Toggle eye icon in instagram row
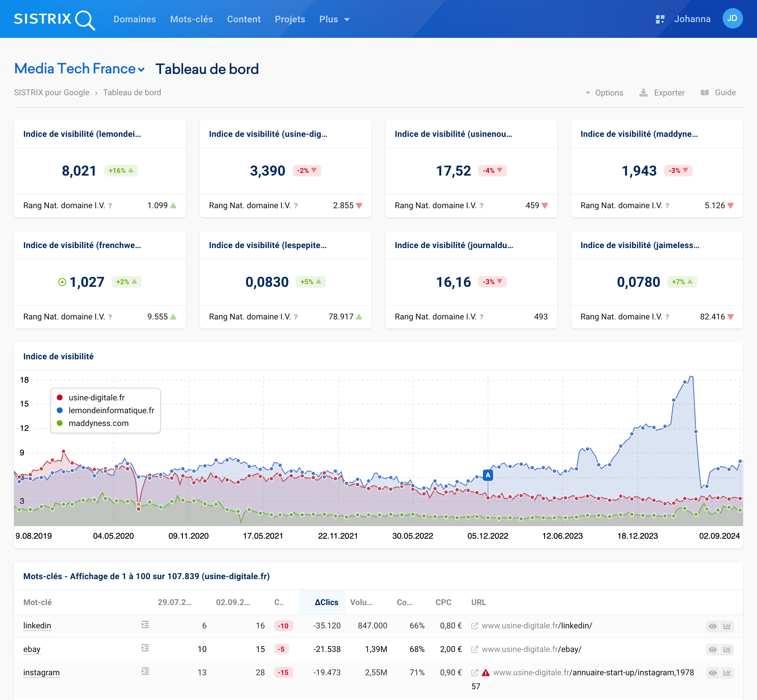The image size is (757, 700). pos(712,673)
